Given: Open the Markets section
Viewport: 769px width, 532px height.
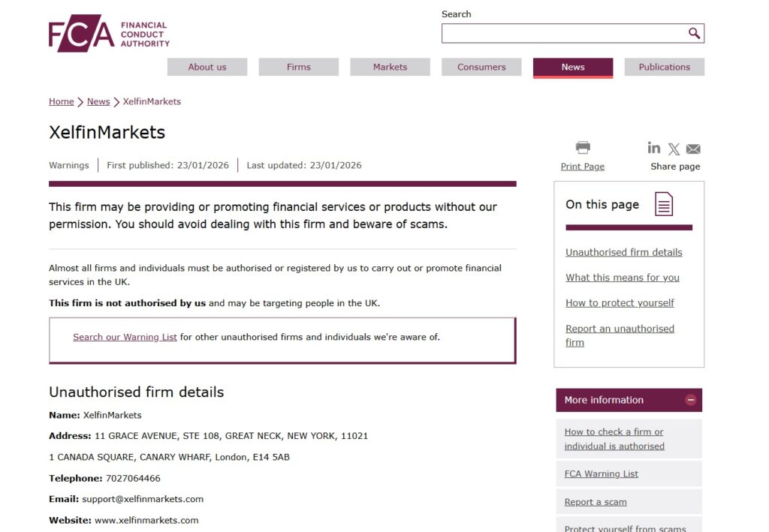Looking at the screenshot, I should click(390, 67).
